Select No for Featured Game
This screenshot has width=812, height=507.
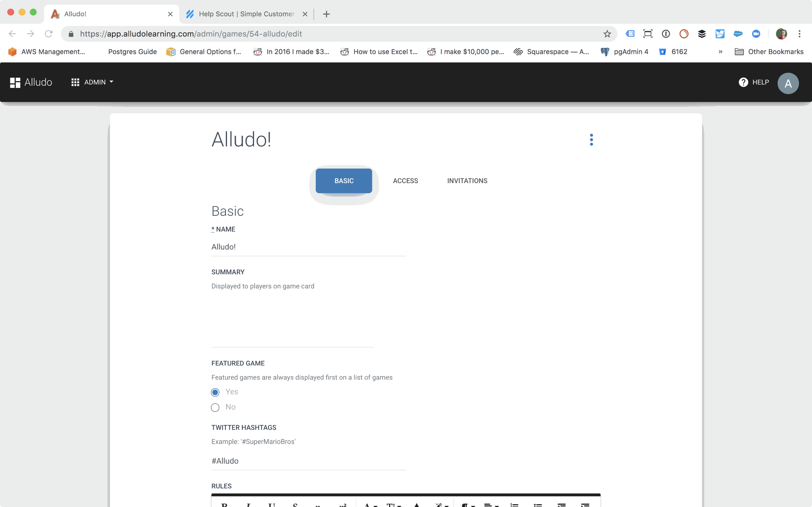(x=215, y=407)
